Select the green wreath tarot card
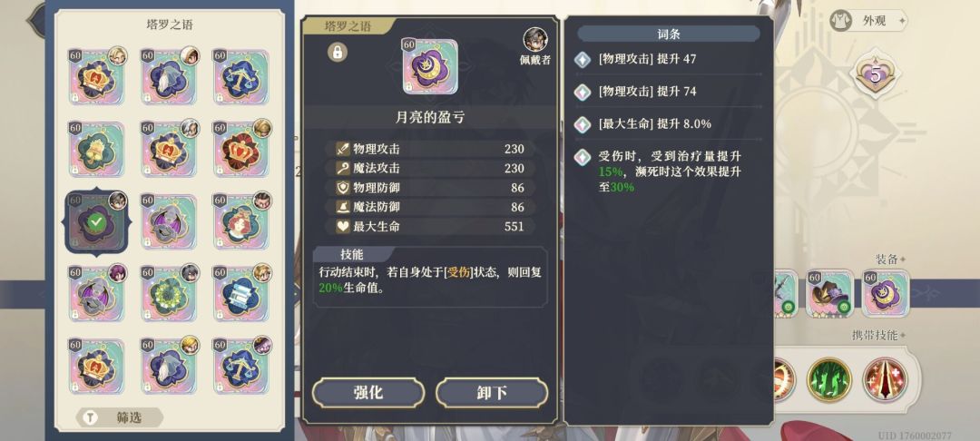This screenshot has height=441, width=980. pos(169,294)
